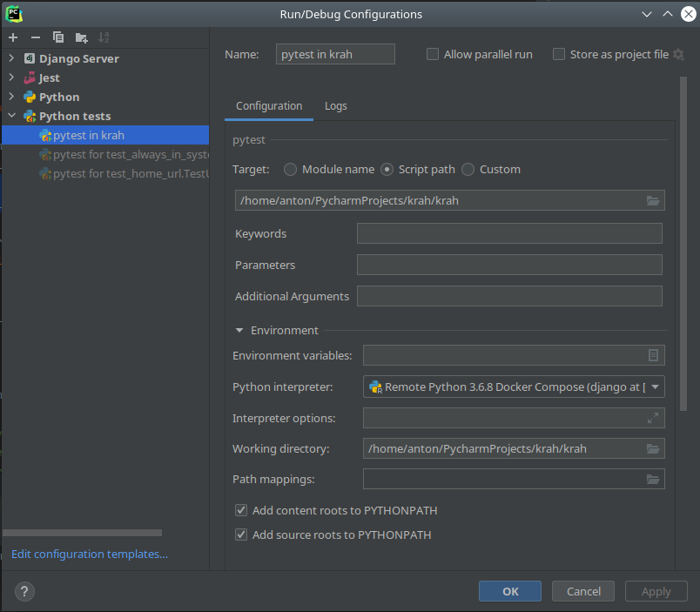Switch to the Configuration tab
The width and height of the screenshot is (700, 612).
(269, 106)
